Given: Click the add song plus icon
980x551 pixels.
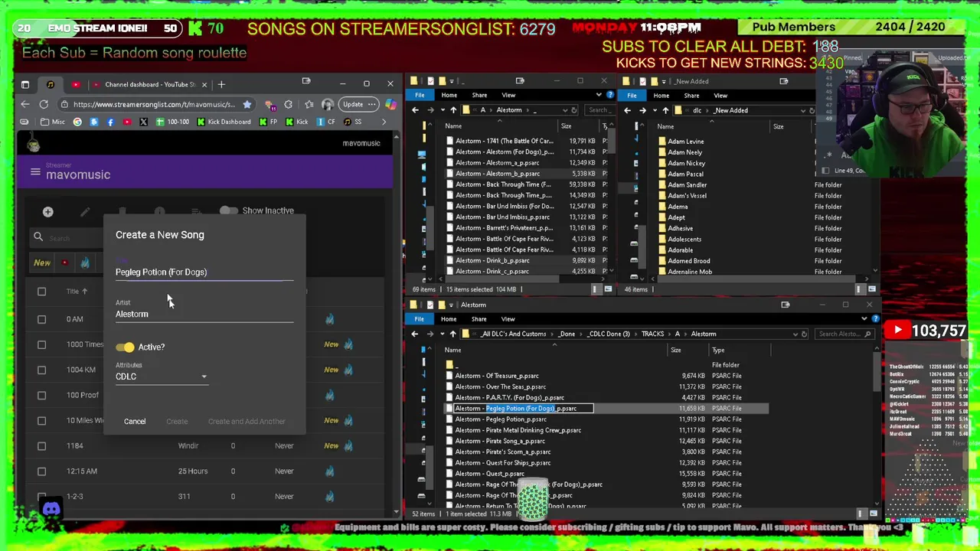Looking at the screenshot, I should (47, 211).
